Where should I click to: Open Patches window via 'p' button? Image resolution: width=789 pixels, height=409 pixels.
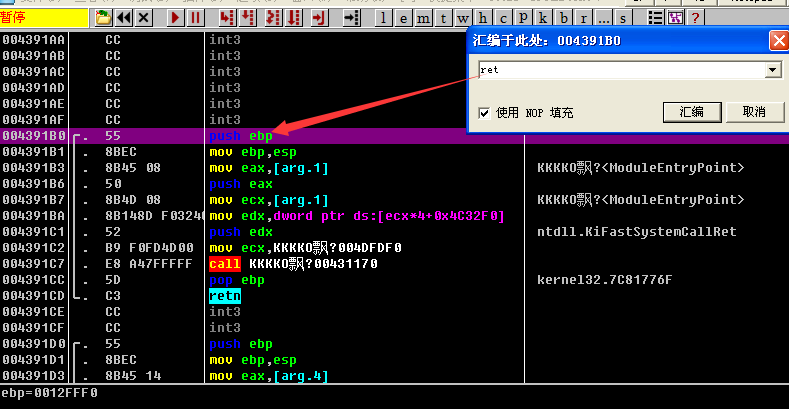tap(523, 18)
